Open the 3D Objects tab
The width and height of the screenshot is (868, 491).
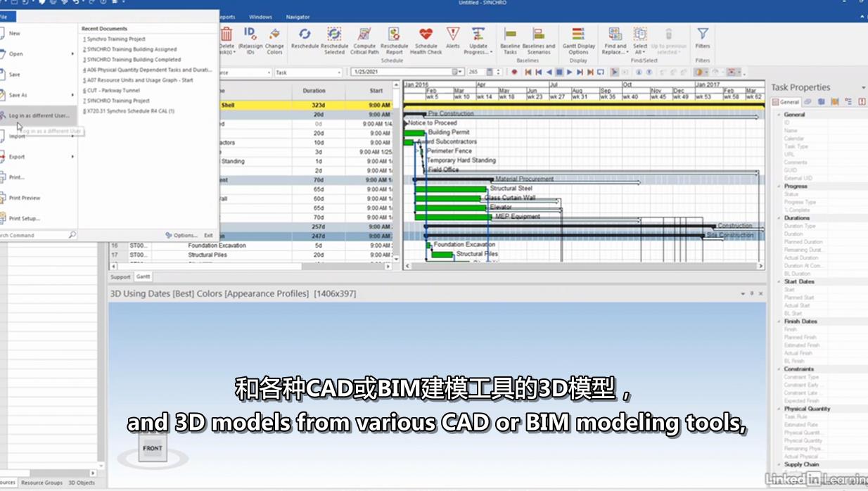(82, 483)
